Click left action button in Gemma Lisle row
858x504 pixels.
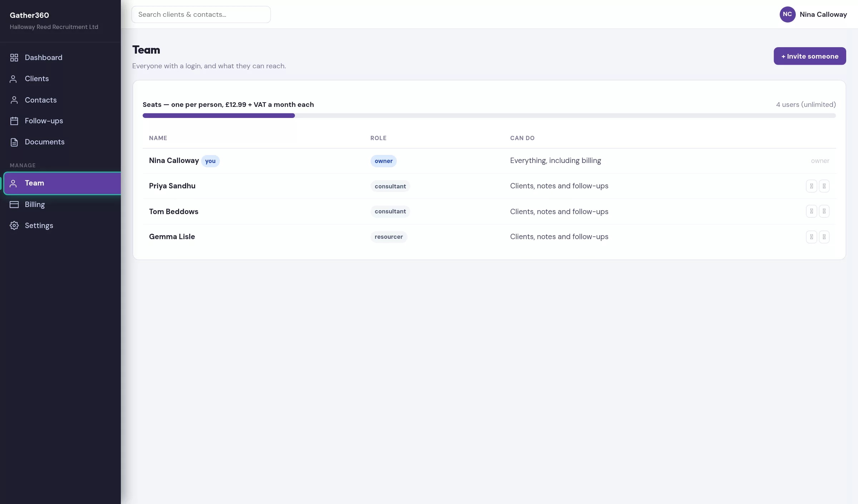(812, 237)
